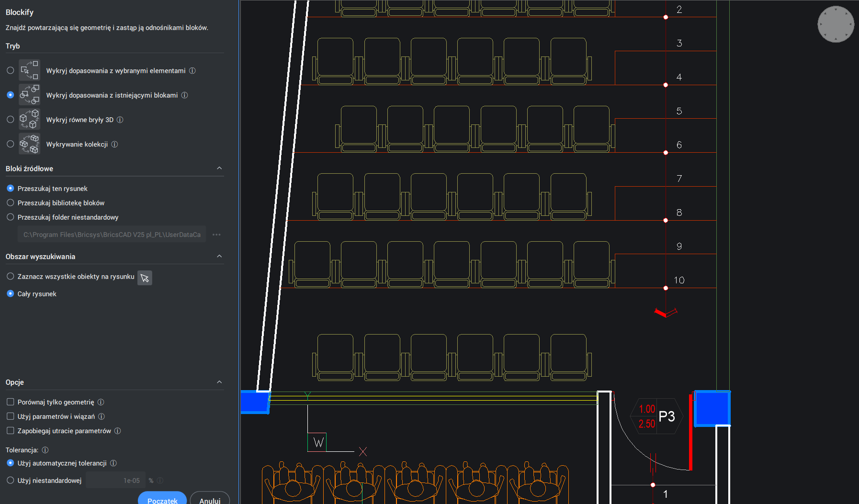Collapse the Opcje section
The height and width of the screenshot is (504, 859).
click(219, 382)
